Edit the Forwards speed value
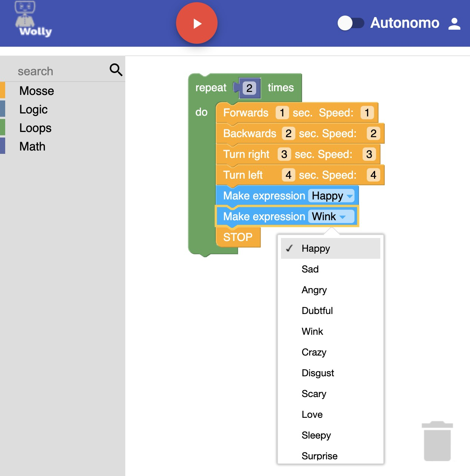 click(x=367, y=113)
